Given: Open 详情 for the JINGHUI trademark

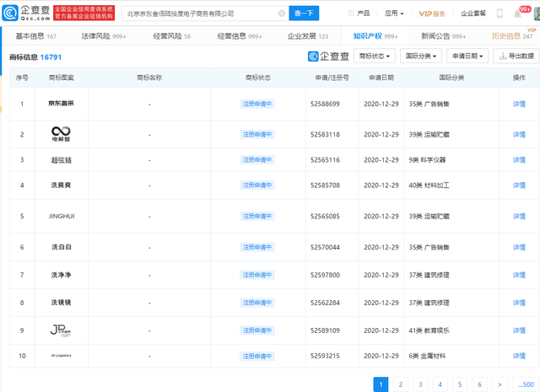Looking at the screenshot, I should (x=519, y=217).
